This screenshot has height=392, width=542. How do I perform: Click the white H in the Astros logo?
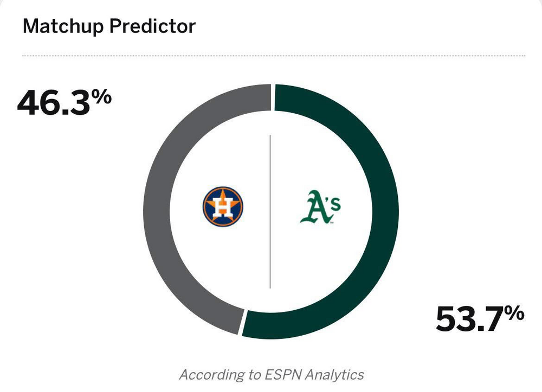point(223,208)
